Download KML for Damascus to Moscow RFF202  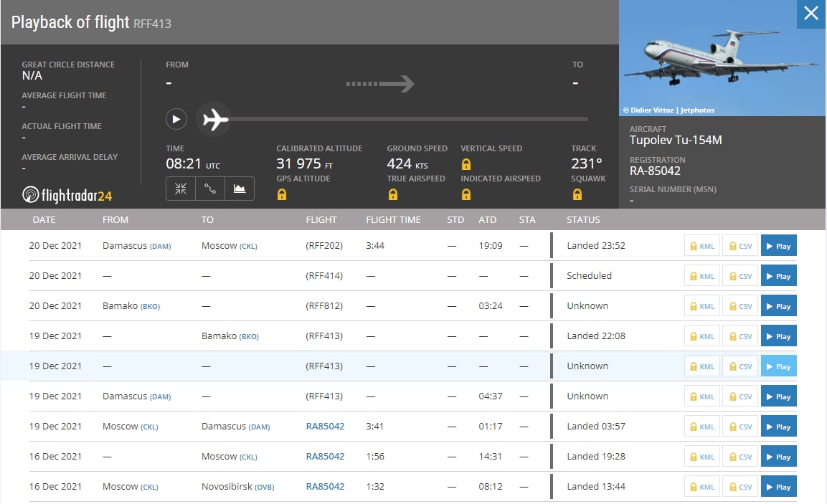[x=702, y=246]
